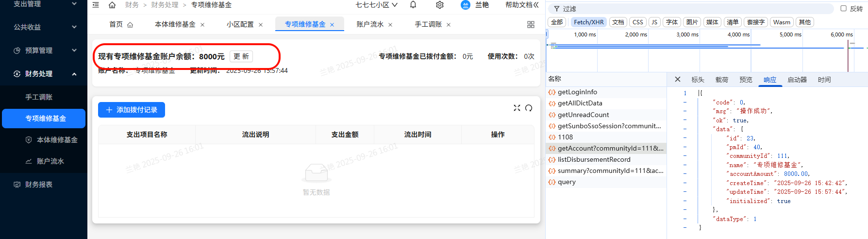Close the 专项维修基金 tab
868x239 pixels.
tap(332, 25)
